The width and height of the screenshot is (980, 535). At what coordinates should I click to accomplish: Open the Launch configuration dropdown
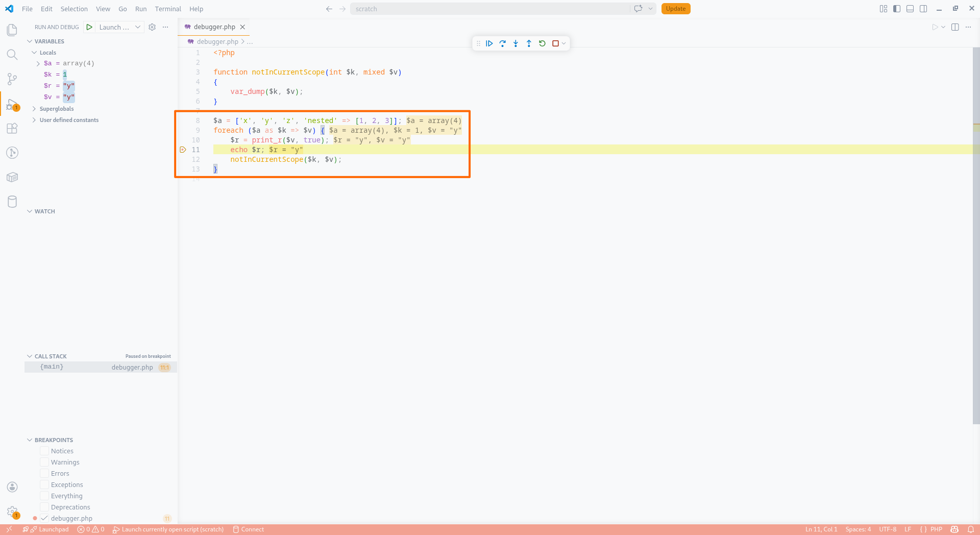[120, 27]
